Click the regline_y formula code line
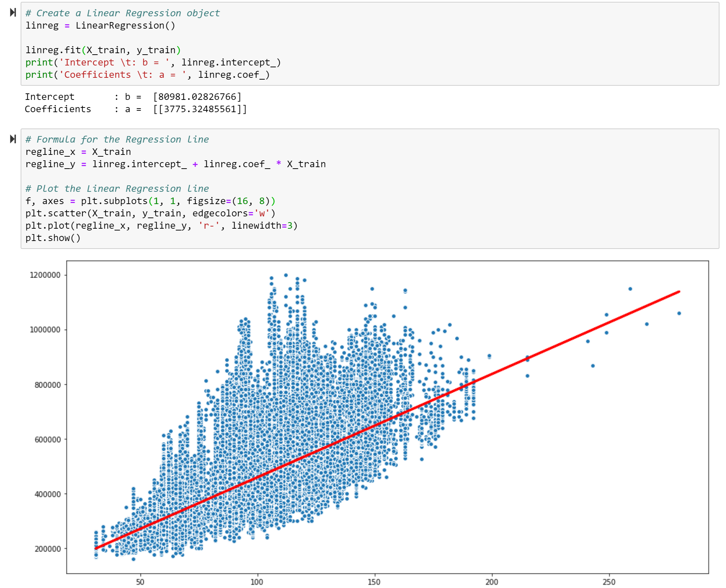 [175, 164]
